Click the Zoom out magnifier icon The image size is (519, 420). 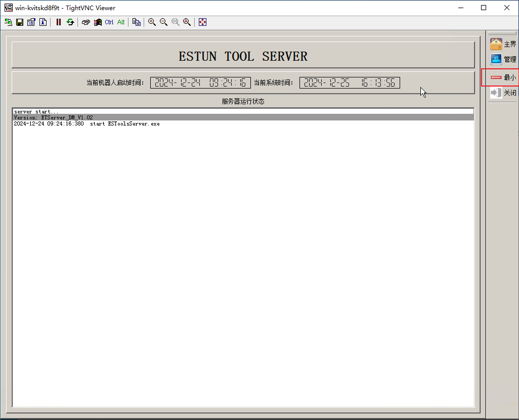point(163,22)
